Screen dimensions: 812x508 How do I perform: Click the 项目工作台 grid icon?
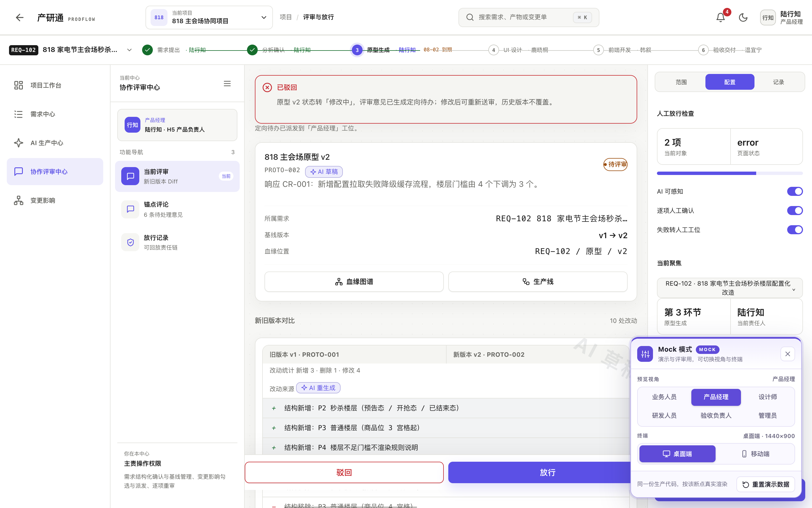click(18, 85)
